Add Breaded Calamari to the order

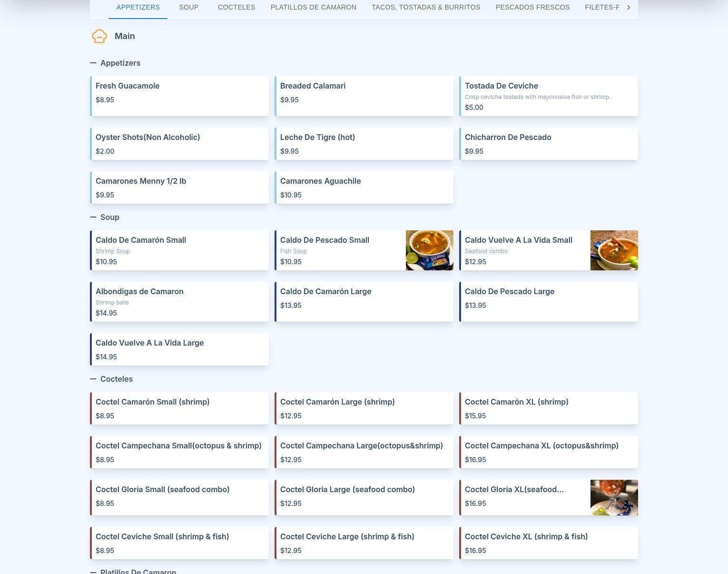[364, 96]
